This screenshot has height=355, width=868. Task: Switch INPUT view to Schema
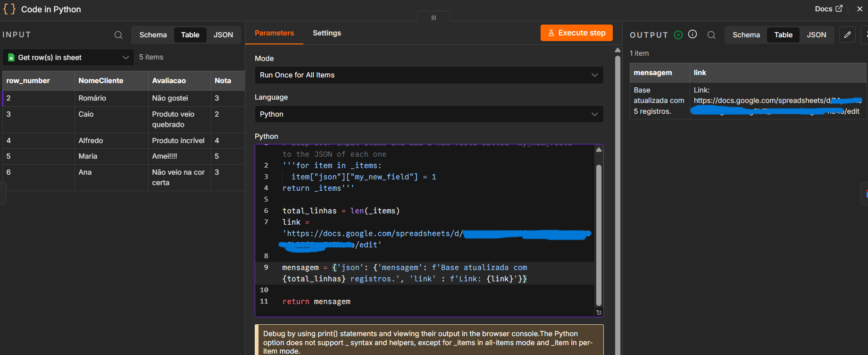click(153, 35)
